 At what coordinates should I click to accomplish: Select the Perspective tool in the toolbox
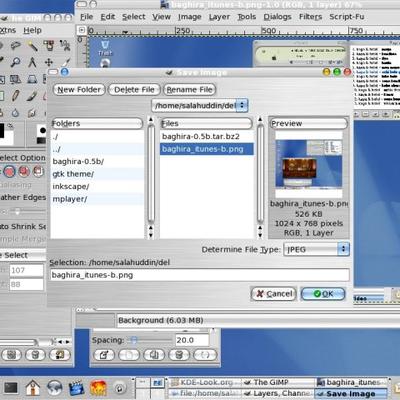click(x=32, y=79)
